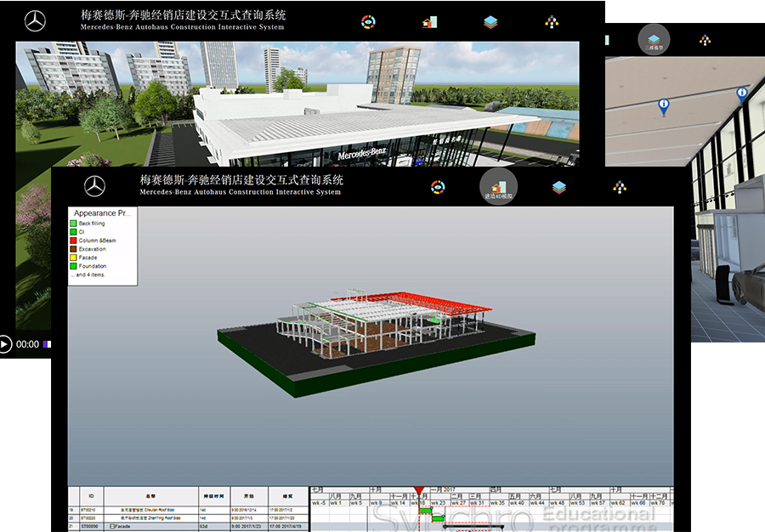
Task: Open the 3D layers icon in front window
Action: pyautogui.click(x=559, y=187)
